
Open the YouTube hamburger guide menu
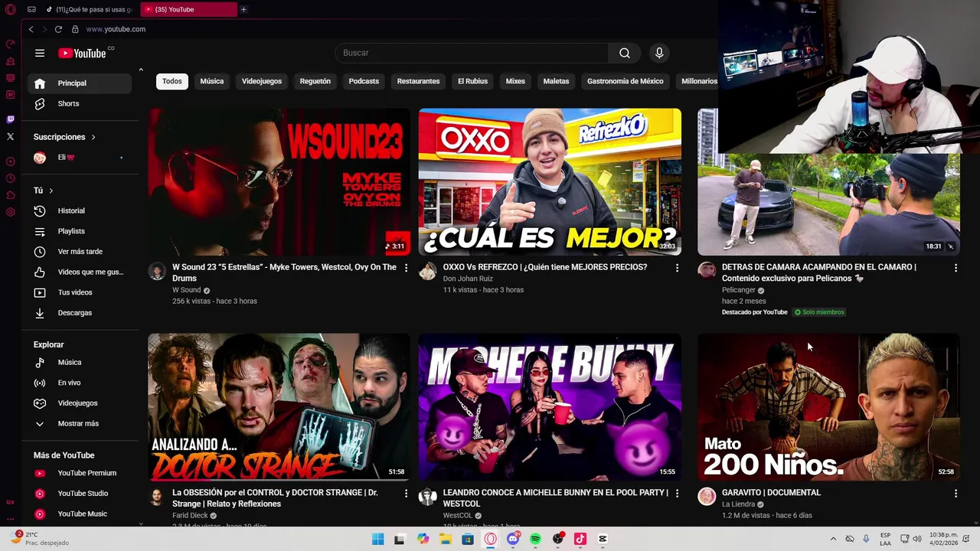(x=40, y=53)
